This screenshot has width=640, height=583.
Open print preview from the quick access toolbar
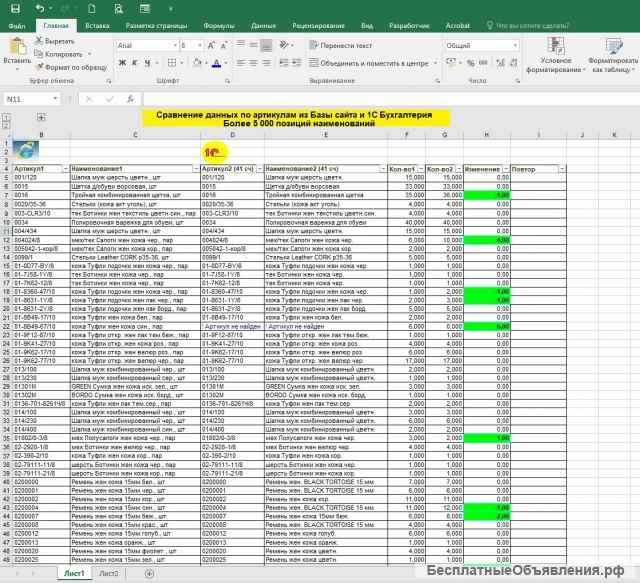[118, 9]
